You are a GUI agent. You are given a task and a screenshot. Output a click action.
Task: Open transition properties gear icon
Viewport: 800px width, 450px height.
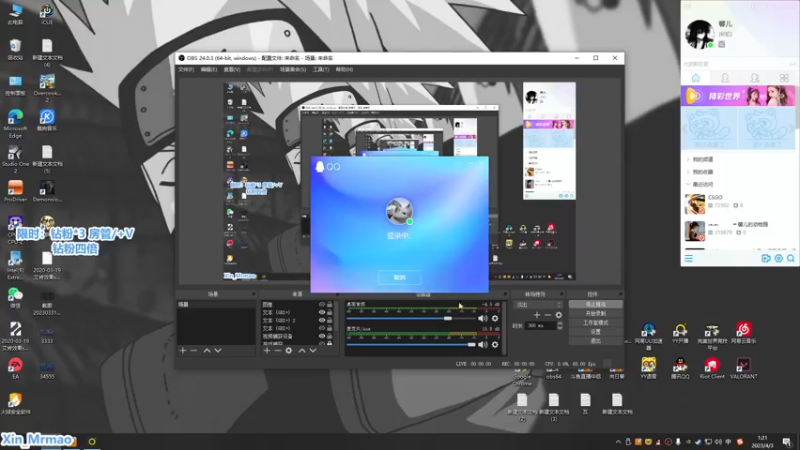(559, 315)
